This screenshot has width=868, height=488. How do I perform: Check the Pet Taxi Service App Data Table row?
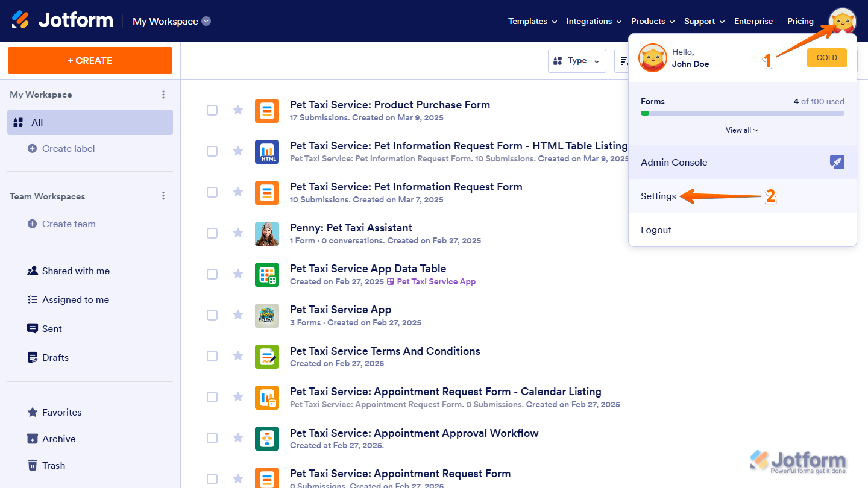212,274
